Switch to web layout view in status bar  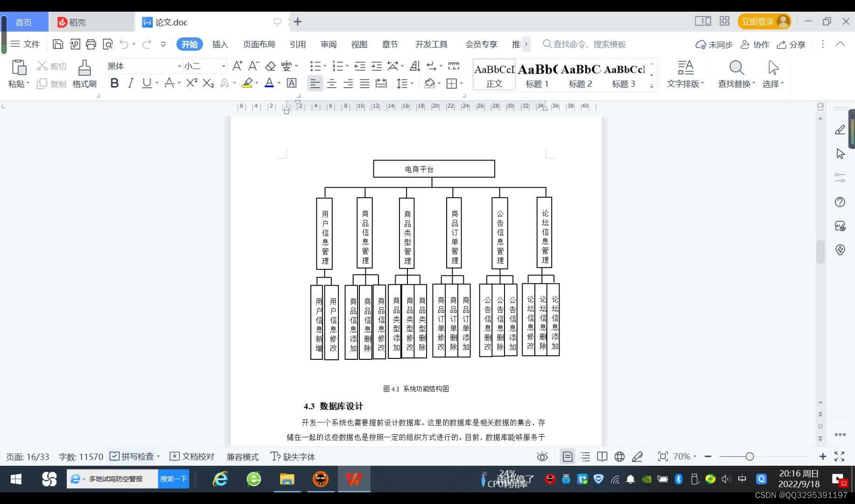(x=619, y=457)
